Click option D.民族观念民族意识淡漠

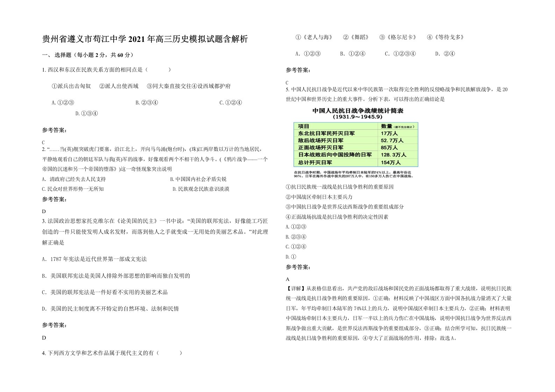201,189
